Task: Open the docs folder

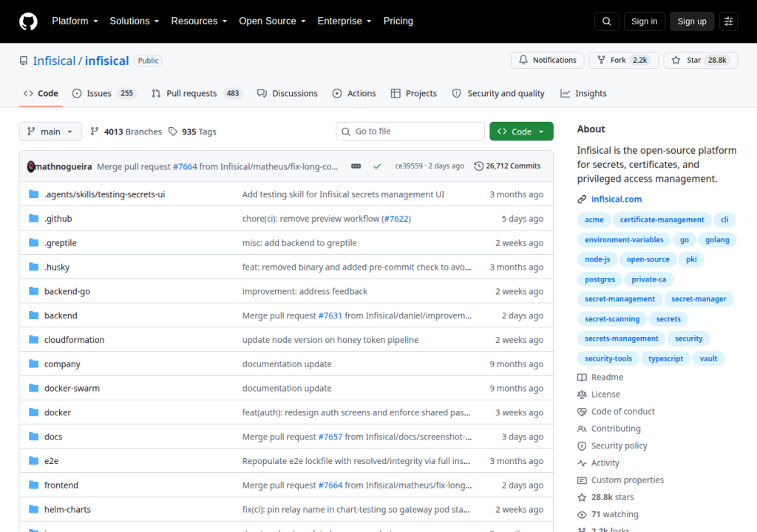Action: pos(53,437)
